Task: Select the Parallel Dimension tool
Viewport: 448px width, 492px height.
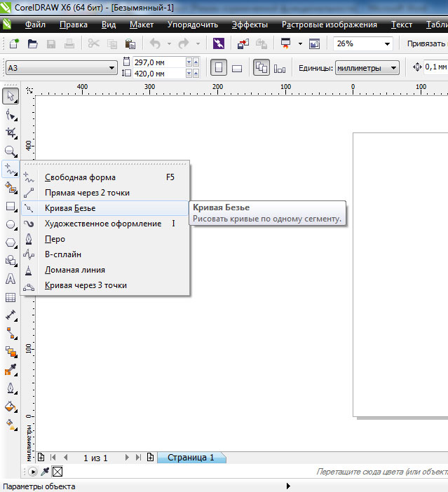Action: click(11, 315)
